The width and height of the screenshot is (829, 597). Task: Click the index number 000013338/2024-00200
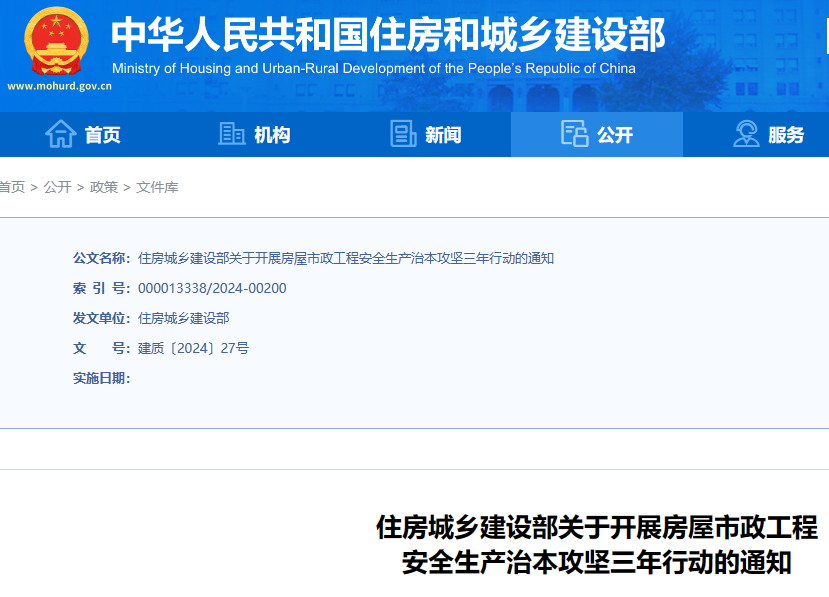212,288
